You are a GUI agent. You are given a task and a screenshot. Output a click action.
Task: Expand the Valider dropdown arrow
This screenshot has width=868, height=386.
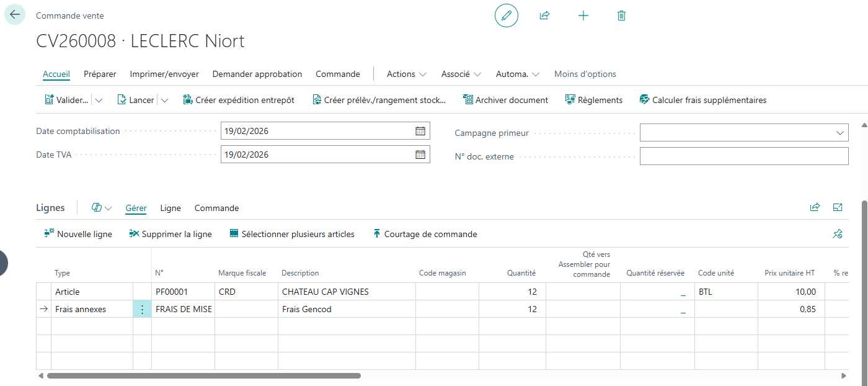(x=99, y=100)
